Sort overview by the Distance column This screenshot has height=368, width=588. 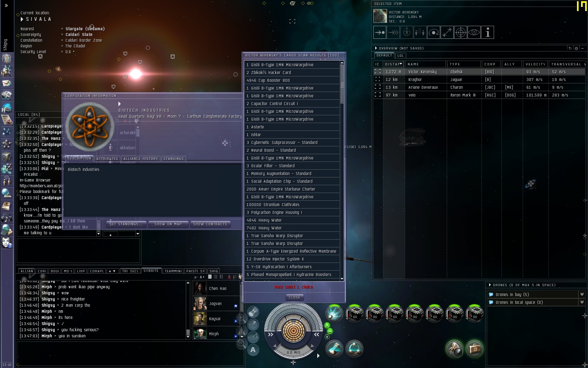click(393, 64)
